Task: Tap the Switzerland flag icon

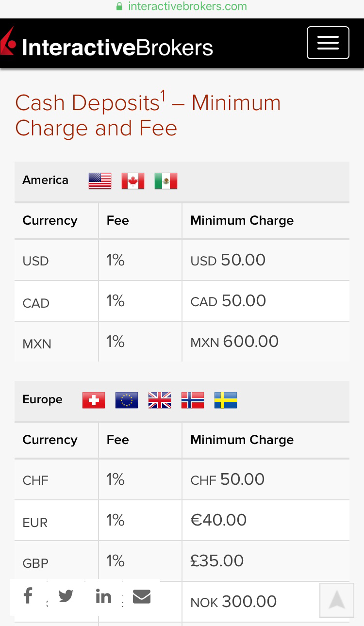Action: (x=94, y=400)
